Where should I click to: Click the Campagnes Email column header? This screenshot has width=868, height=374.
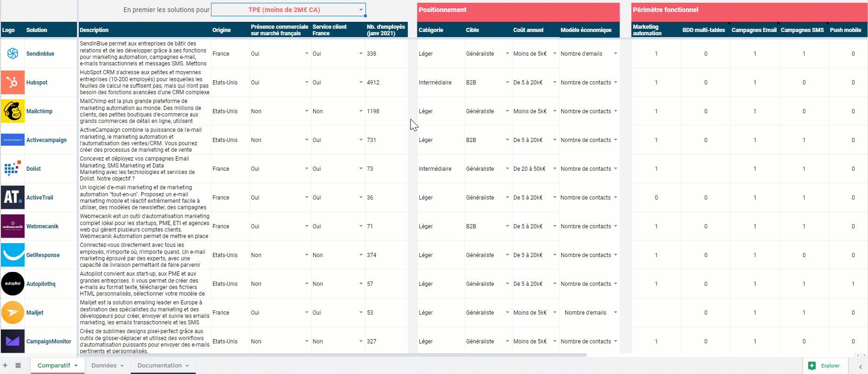tap(755, 30)
